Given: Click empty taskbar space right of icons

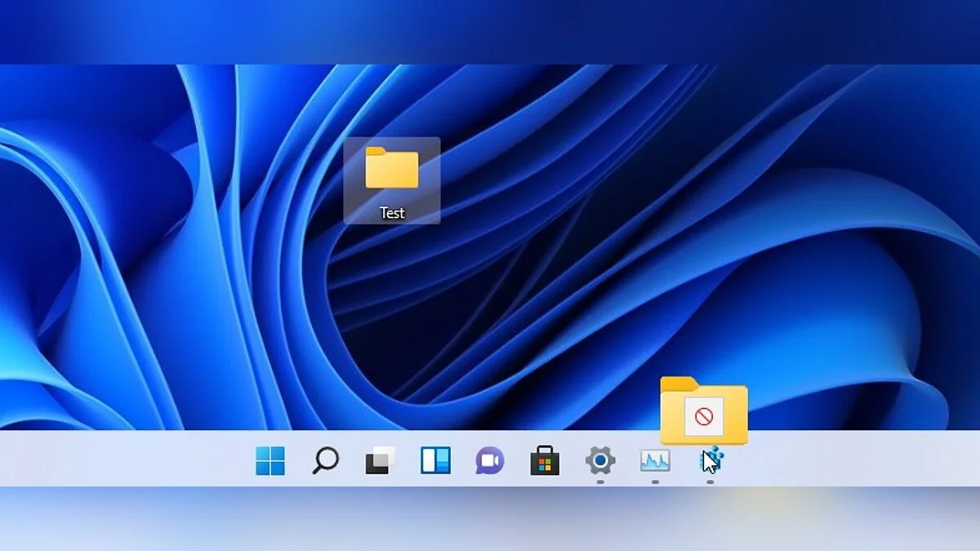Looking at the screenshot, I should pos(857,460).
